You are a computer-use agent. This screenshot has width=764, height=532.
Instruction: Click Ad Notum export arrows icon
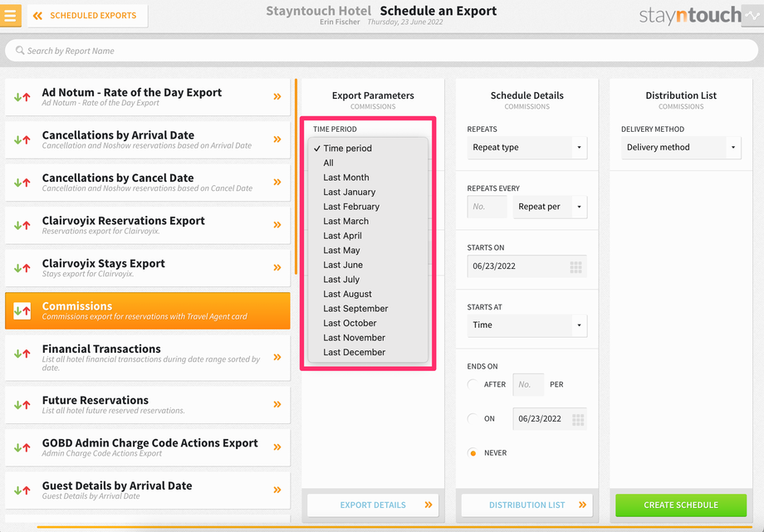(x=22, y=97)
